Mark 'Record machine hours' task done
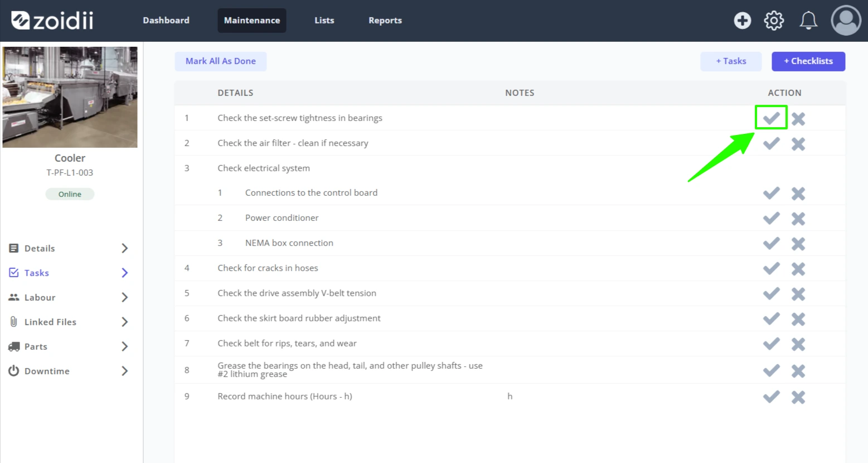 coord(772,397)
